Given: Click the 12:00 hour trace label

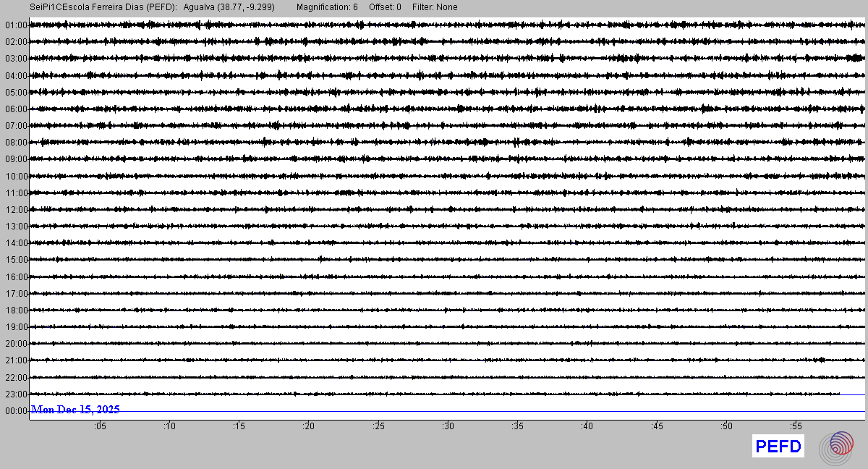Looking at the screenshot, I should (15, 210).
